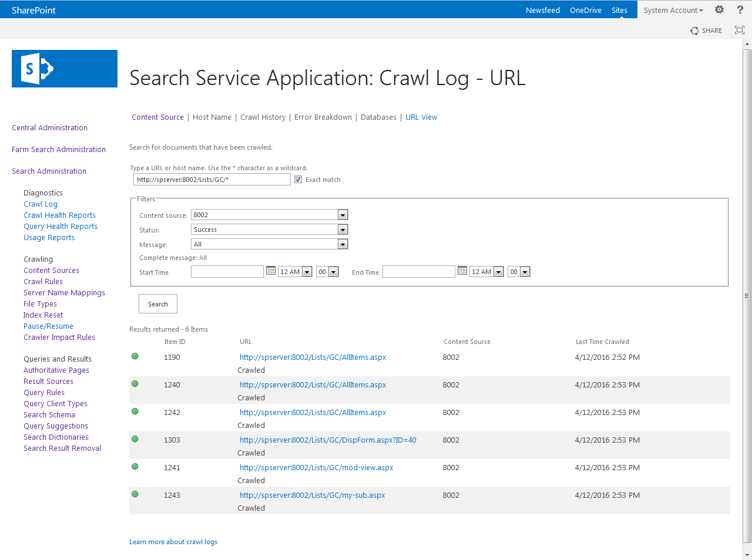
Task: Click the SharePoint site logo
Action: (x=65, y=69)
